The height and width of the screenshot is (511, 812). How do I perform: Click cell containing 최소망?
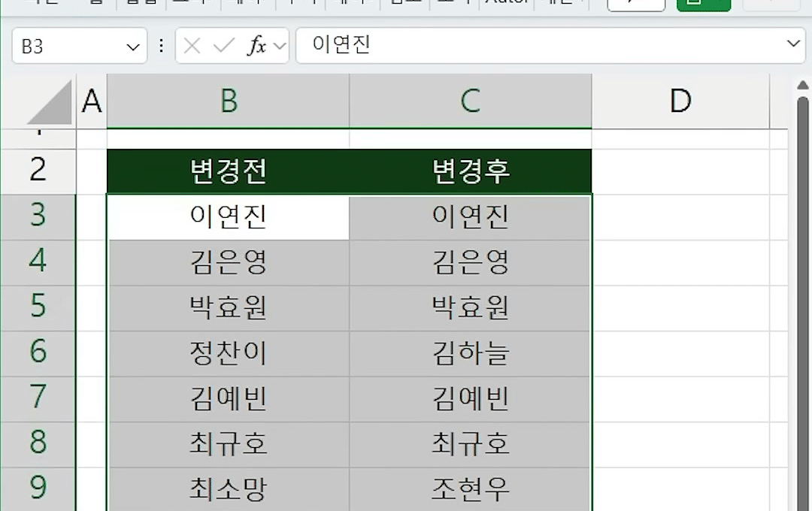229,489
